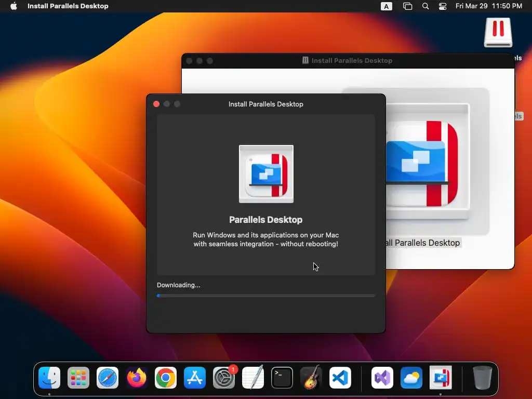Open Launchpad in the Dock
This screenshot has width=532, height=399.
pyautogui.click(x=78, y=378)
